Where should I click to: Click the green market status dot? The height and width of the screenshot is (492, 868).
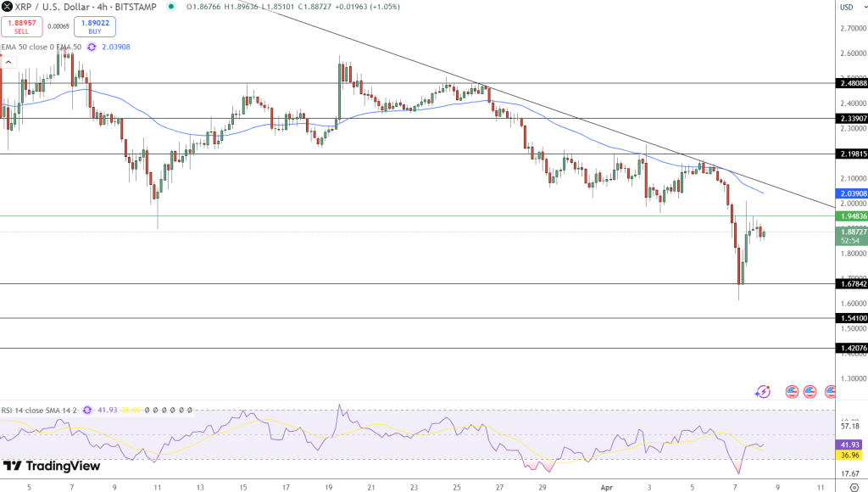point(171,7)
